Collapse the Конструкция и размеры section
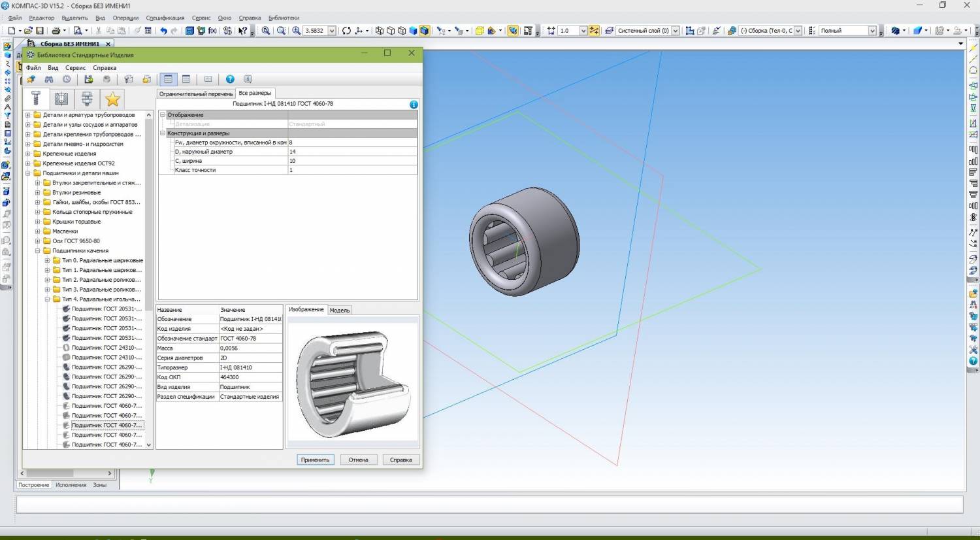 click(x=163, y=133)
